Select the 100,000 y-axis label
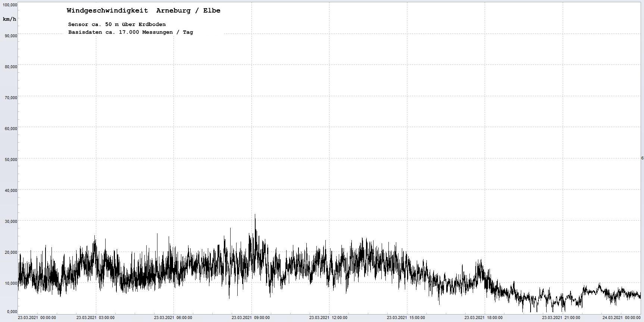 coord(10,5)
